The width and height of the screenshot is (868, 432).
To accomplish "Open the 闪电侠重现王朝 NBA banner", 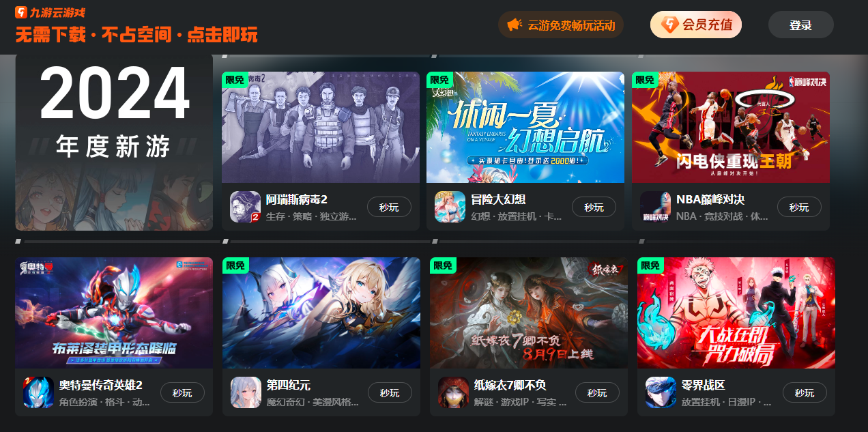I will coord(731,127).
